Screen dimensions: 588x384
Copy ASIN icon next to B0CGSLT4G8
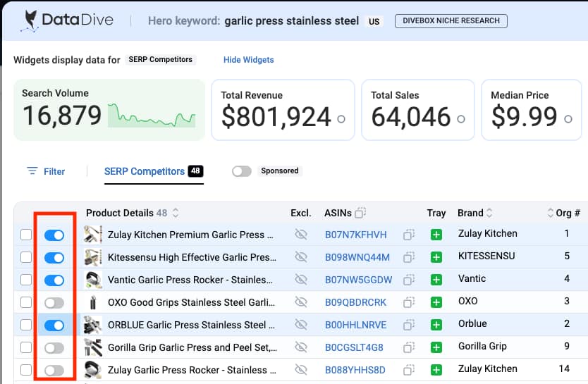(x=408, y=347)
